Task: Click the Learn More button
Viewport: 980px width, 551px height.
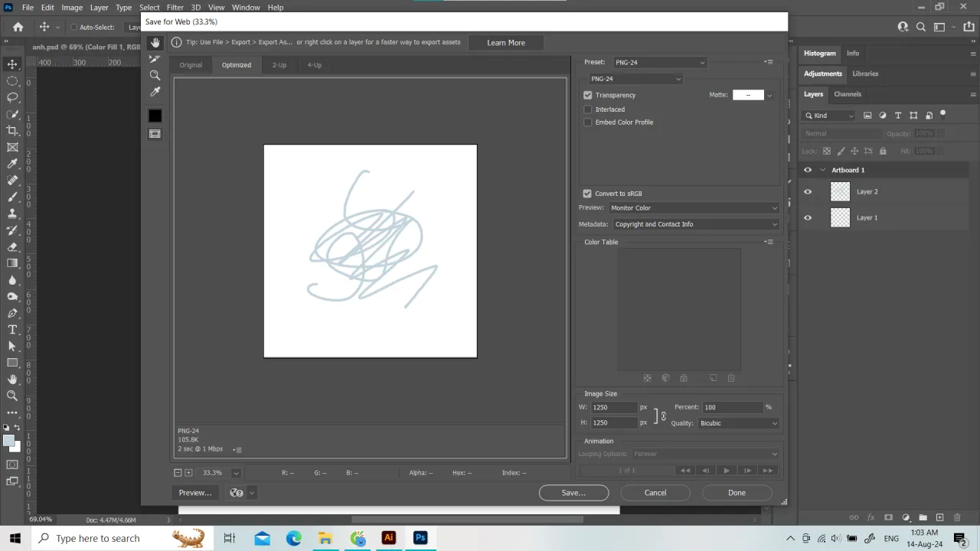Action: [505, 42]
